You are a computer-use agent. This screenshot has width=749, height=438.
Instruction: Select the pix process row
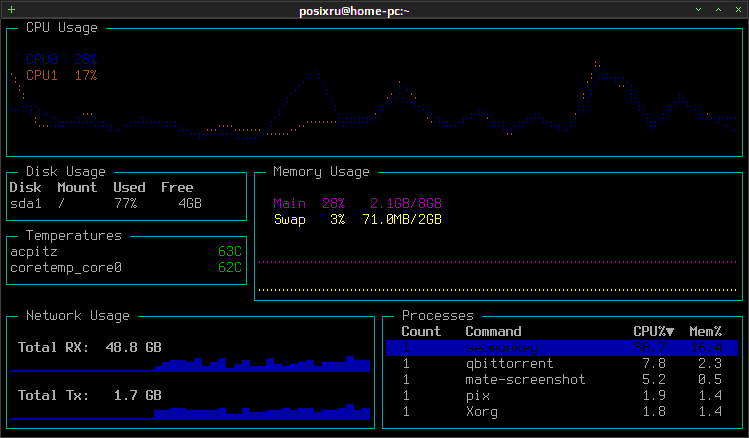(562, 396)
